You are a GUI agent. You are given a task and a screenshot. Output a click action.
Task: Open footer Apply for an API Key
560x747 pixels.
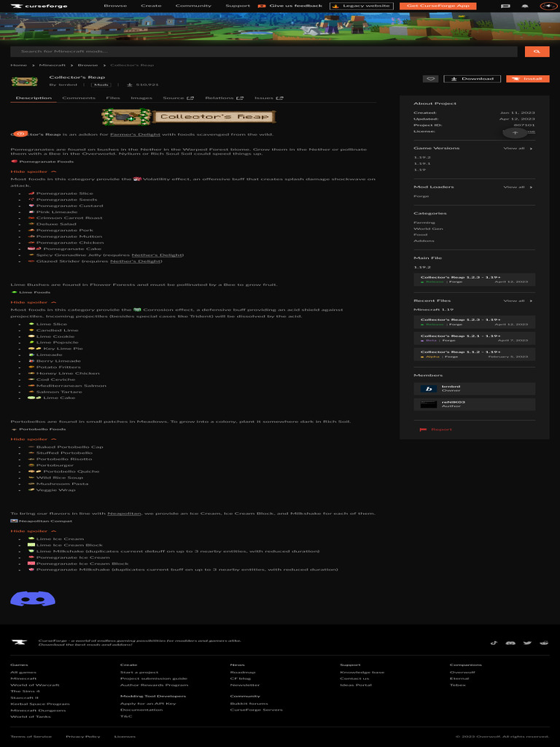(148, 704)
